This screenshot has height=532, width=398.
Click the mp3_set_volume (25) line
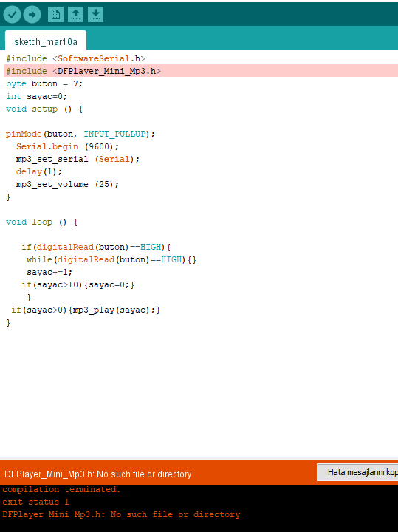click(x=67, y=184)
